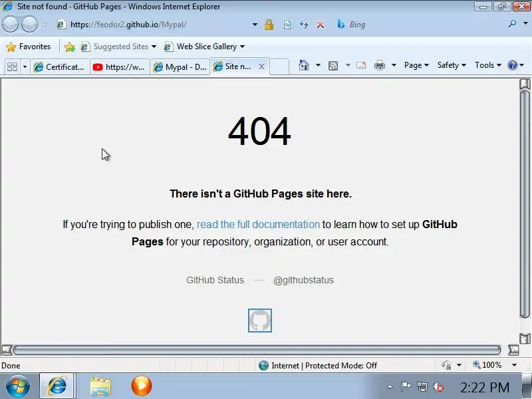Expand the Home button dropdown arrow

point(318,65)
